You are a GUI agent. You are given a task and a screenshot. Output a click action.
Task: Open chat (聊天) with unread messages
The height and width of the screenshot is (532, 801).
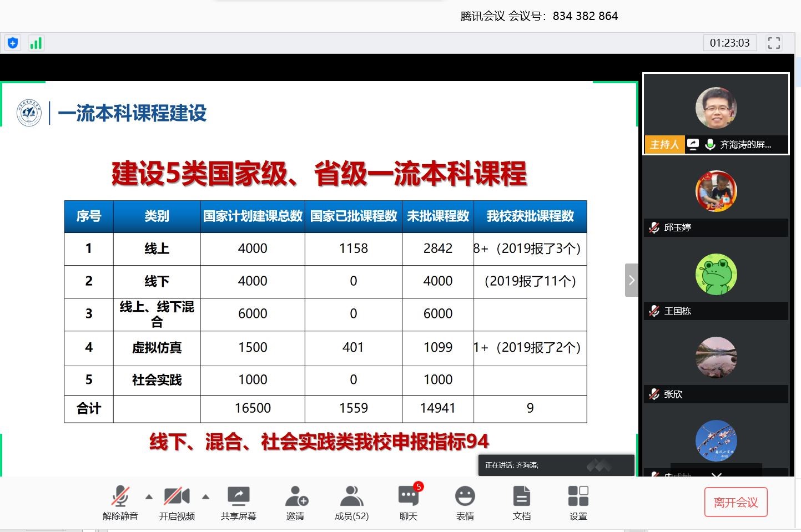[x=409, y=502]
